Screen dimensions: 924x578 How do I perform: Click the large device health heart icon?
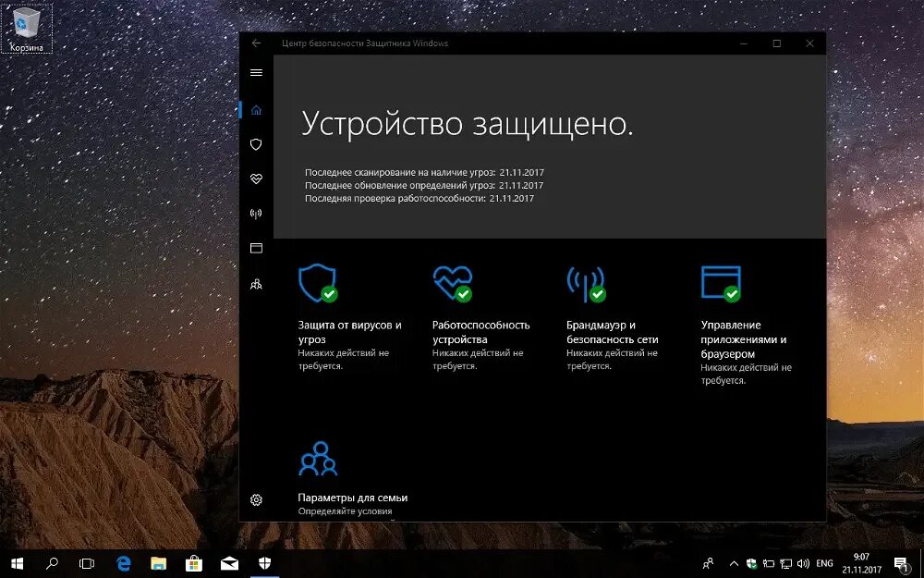click(x=453, y=283)
